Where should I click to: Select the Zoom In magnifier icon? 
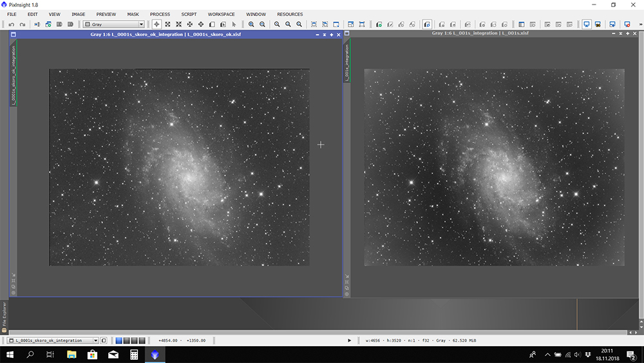tap(251, 25)
